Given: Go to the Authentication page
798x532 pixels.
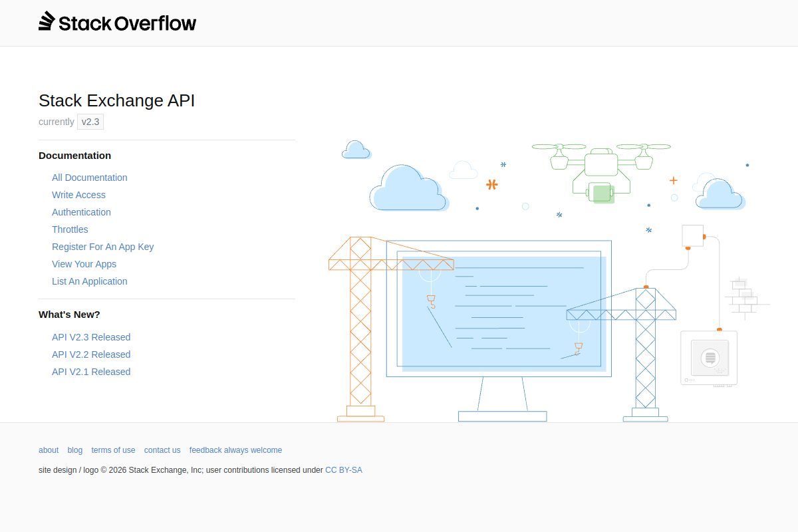Looking at the screenshot, I should pos(81,212).
